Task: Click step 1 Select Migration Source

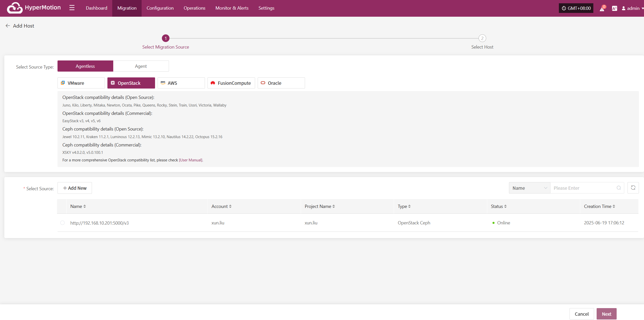Action: pyautogui.click(x=166, y=42)
